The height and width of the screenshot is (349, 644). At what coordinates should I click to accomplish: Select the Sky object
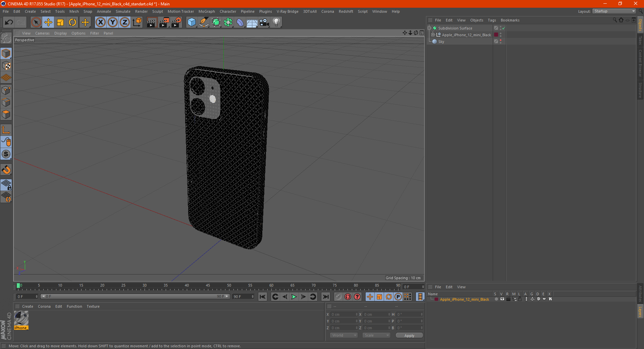click(441, 42)
